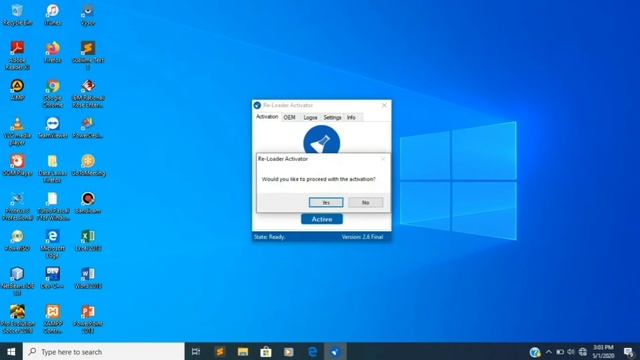Open the Action Center notifications

click(629, 351)
